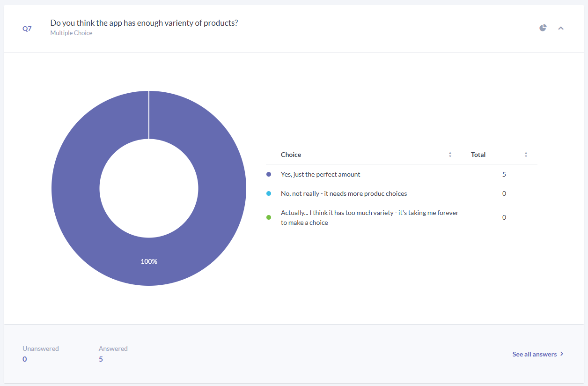Click the Total column header
Screen dimensions: 588x386
point(478,155)
